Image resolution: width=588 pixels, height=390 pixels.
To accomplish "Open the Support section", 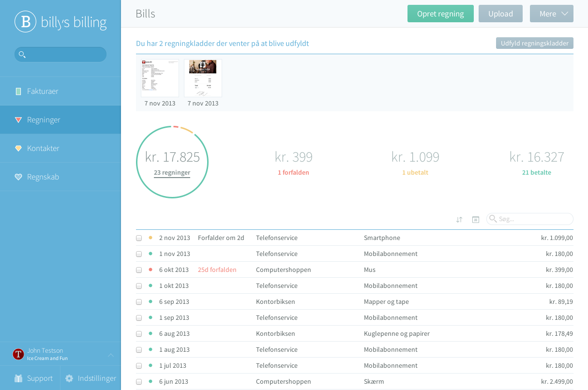I will pos(30,378).
